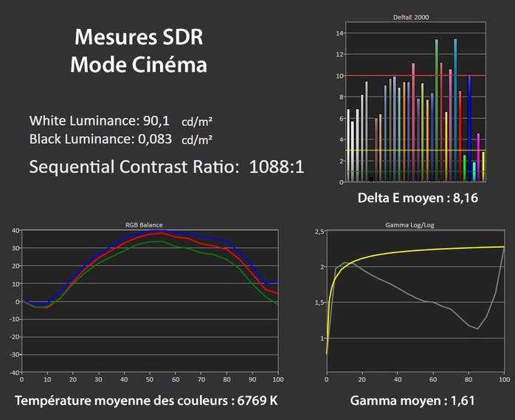Image resolution: width=515 pixels, height=420 pixels.
Task: Click the tall teal bar in DeltaE chart
Action: (x=455, y=110)
